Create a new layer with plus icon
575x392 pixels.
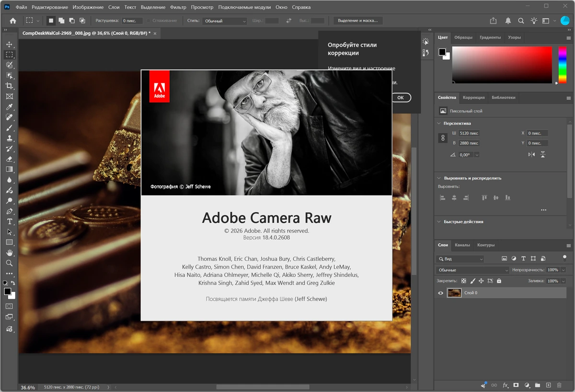pos(548,385)
